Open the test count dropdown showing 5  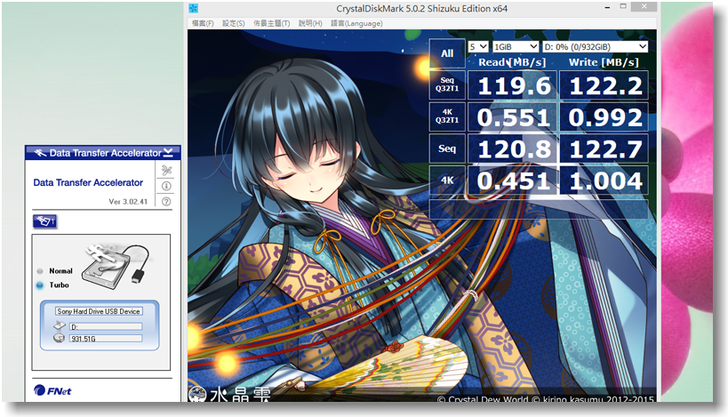point(478,46)
